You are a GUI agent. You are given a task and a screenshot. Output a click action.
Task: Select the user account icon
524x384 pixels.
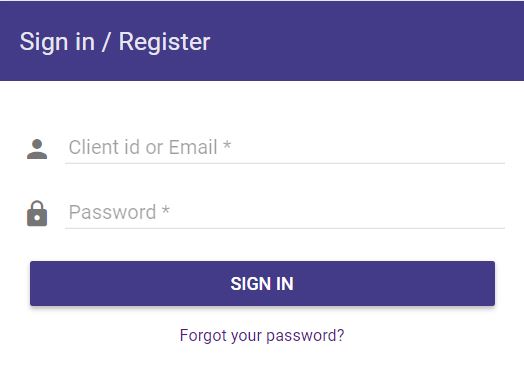(x=37, y=149)
